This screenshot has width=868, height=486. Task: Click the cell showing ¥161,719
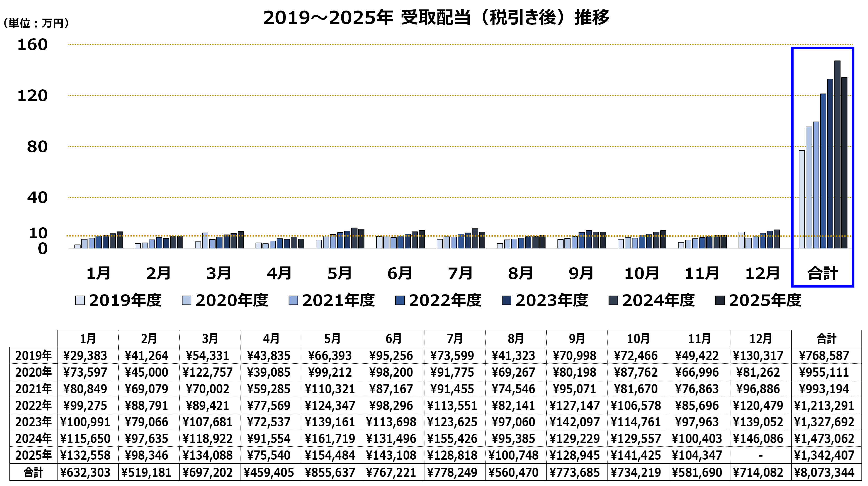point(329,439)
